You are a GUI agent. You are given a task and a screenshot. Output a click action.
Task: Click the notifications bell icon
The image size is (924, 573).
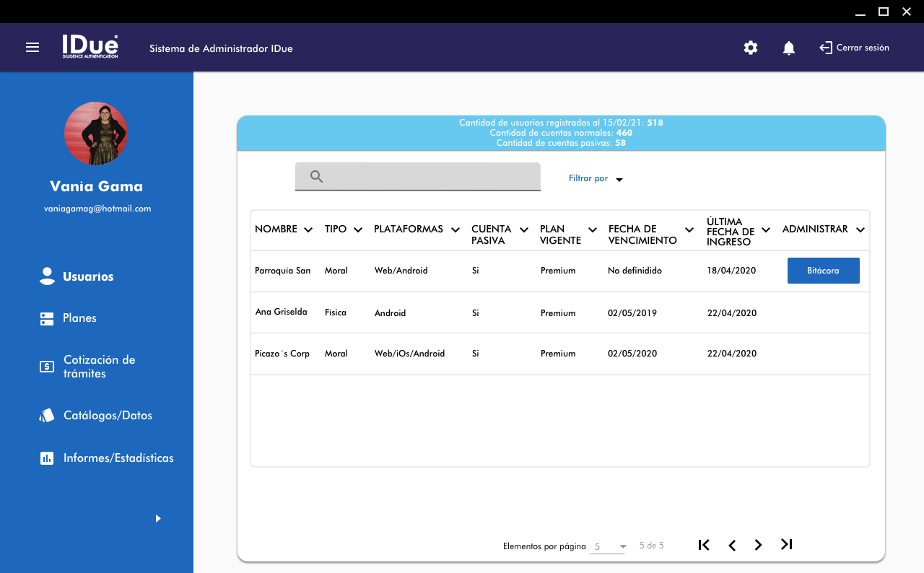tap(789, 48)
